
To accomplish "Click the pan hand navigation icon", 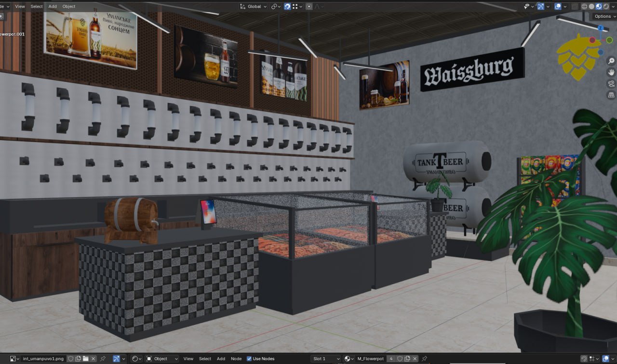I will pos(611,72).
